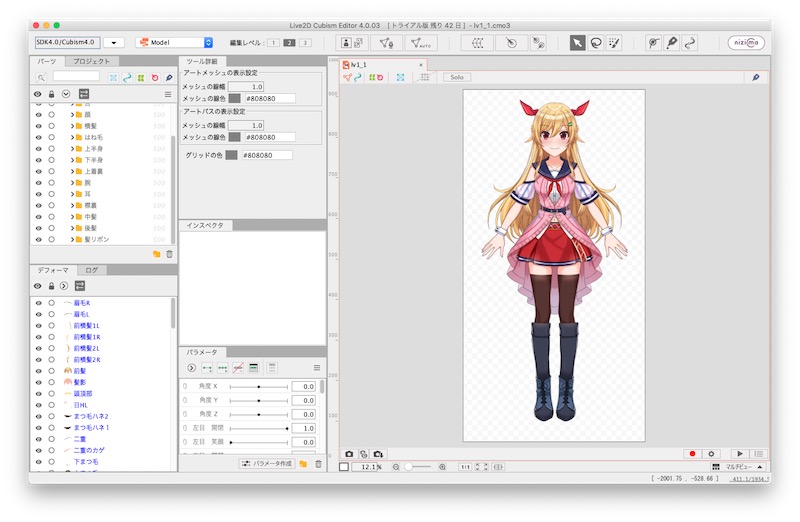Image resolution: width=800 pixels, height=522 pixels.
Task: Open the マルチビュー view dropdown
Action: 738,467
